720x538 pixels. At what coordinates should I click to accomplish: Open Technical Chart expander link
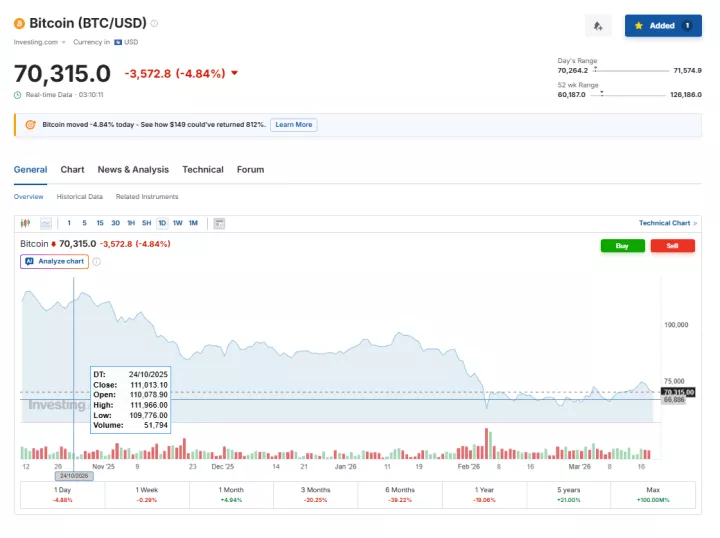click(667, 223)
